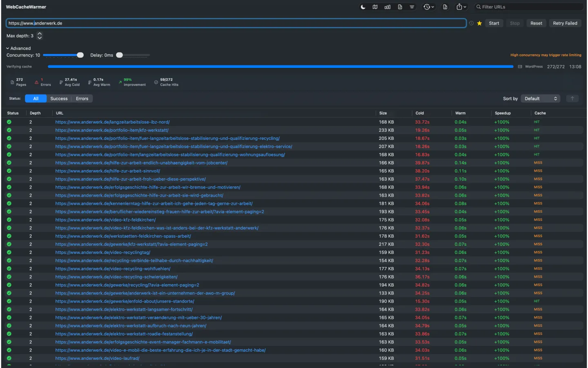This screenshot has width=588, height=368.
Task: Select the All status tab
Action: [x=36, y=99]
